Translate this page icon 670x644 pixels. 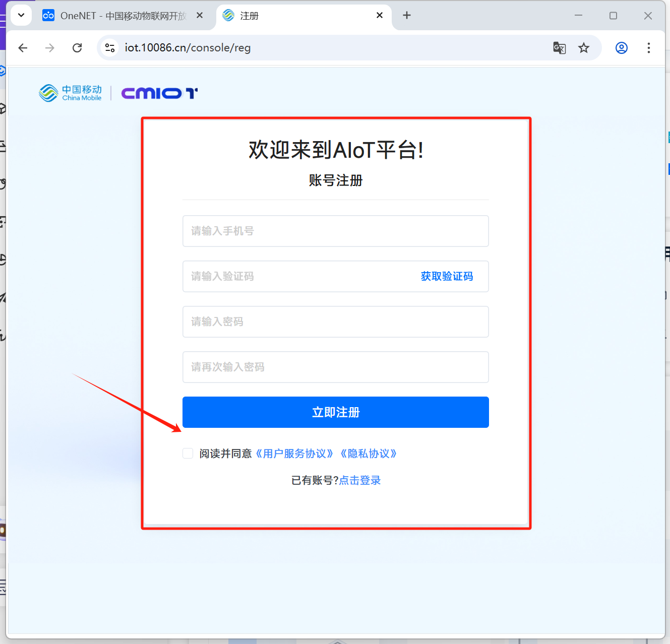tap(560, 48)
